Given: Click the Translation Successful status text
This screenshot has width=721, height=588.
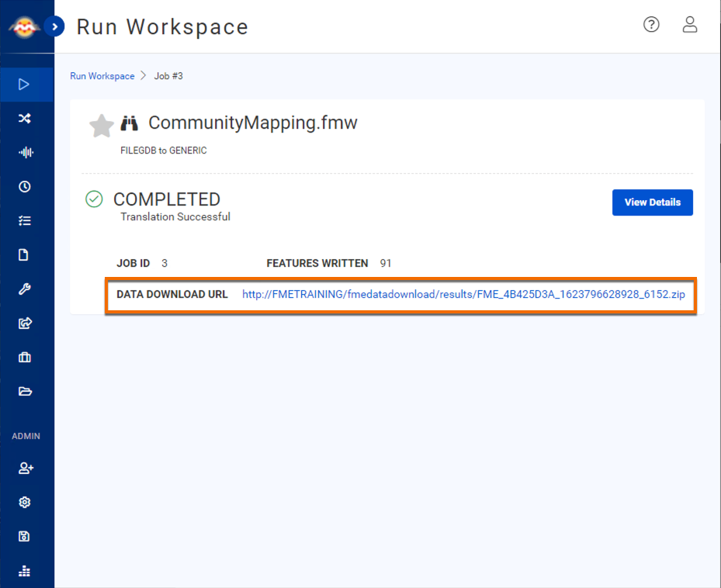Looking at the screenshot, I should [x=175, y=216].
